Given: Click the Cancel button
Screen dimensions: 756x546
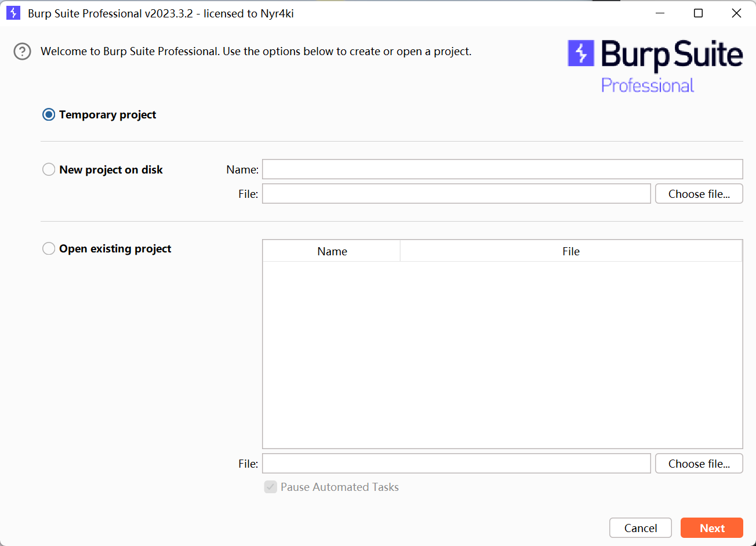Looking at the screenshot, I should pos(641,528).
